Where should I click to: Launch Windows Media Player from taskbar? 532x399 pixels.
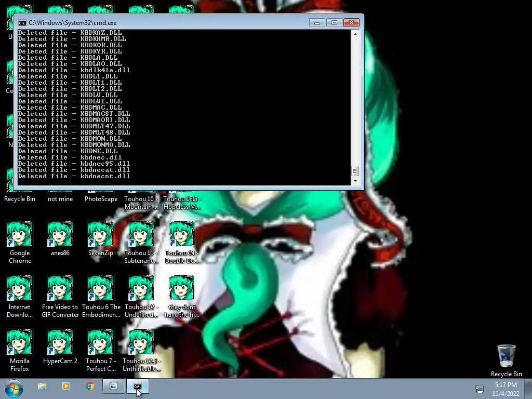(66, 387)
